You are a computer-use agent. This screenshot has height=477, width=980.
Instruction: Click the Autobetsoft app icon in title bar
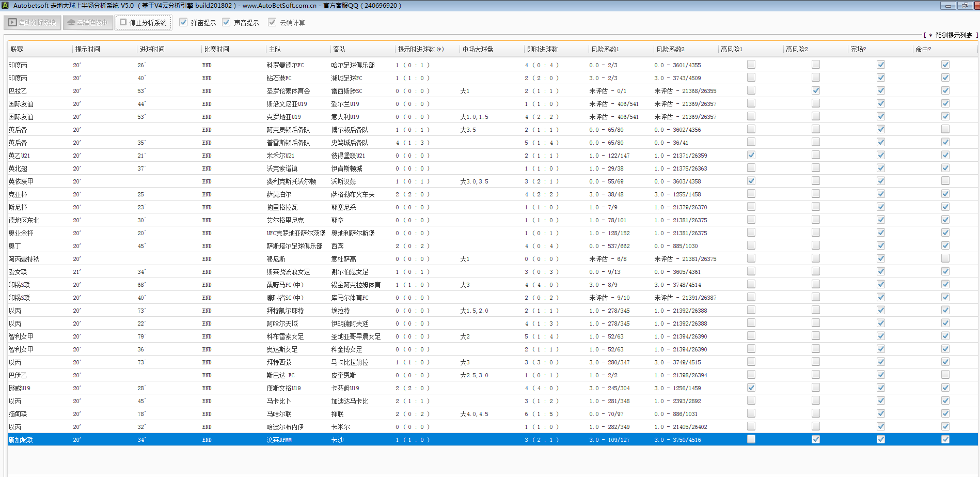point(5,5)
